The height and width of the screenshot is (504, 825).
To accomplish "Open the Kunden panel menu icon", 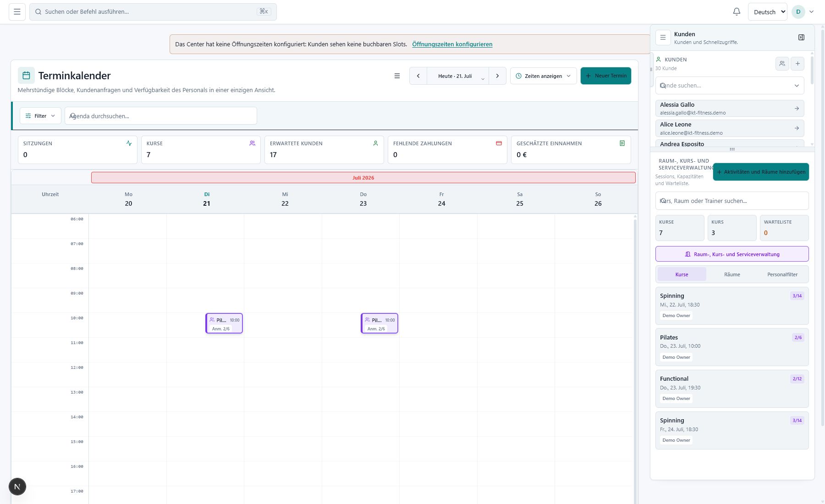I will click(663, 38).
